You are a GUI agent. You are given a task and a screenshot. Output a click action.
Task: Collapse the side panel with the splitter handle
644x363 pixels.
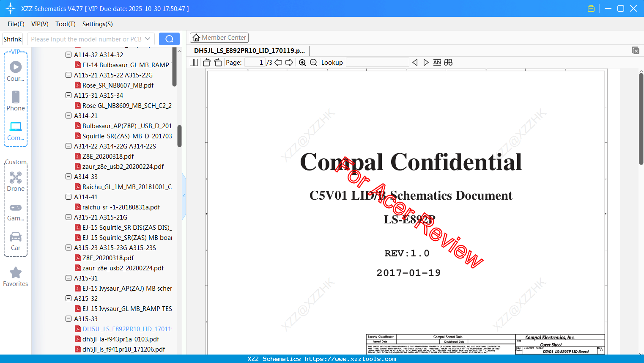point(184,196)
